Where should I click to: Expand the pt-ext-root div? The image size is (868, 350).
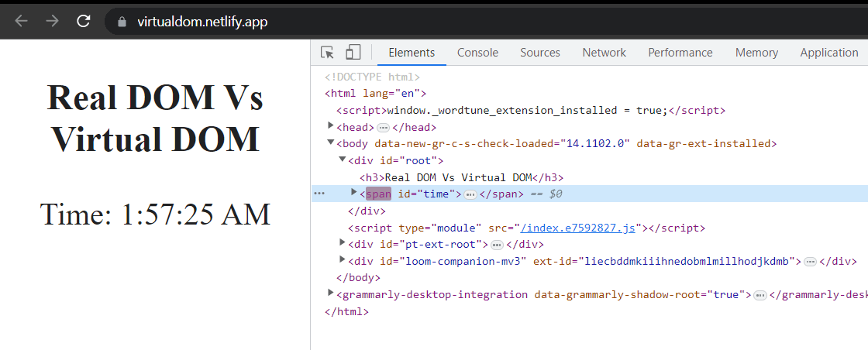pyautogui.click(x=343, y=243)
